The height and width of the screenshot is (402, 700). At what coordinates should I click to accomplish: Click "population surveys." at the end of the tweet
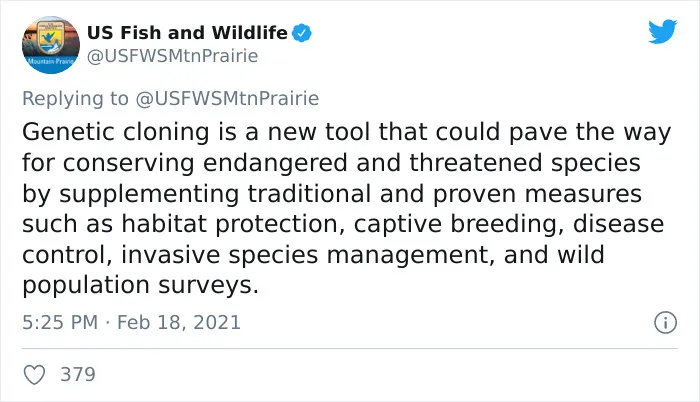point(141,286)
